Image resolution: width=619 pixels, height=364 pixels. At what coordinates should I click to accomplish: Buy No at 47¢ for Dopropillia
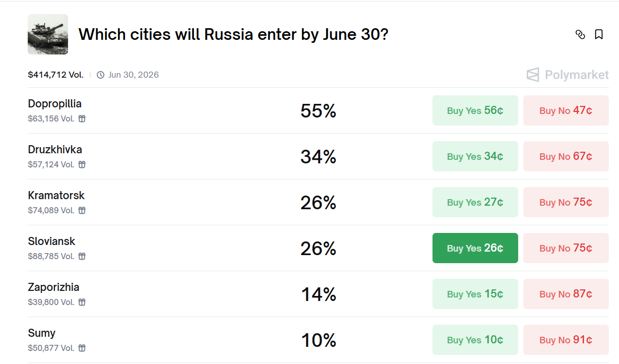click(566, 110)
